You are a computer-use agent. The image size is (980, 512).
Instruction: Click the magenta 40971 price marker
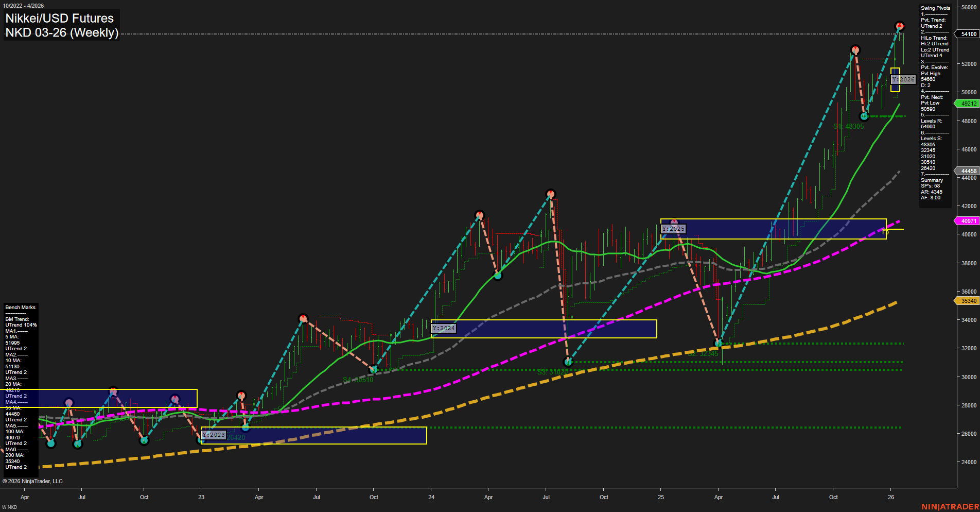(x=968, y=220)
